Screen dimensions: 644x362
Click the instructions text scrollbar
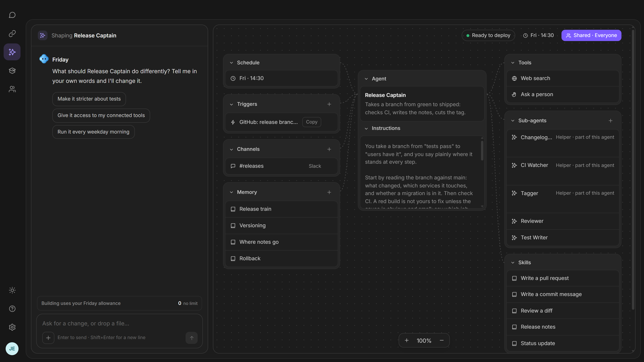(482, 151)
